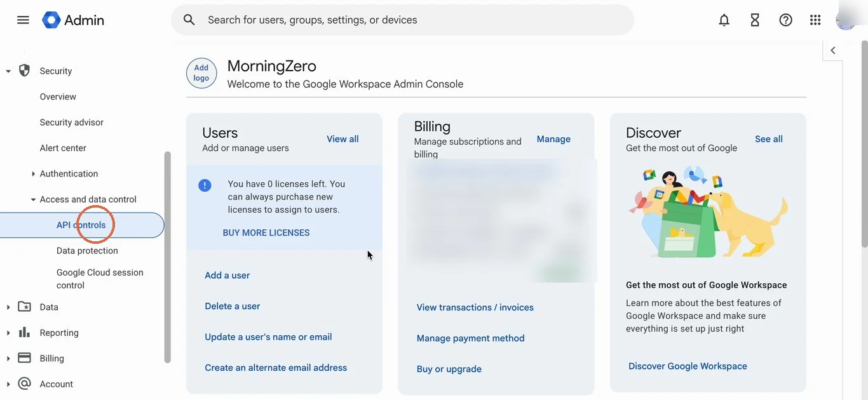Click the Discover illustration image
Viewport: 868px width, 400px height.
click(708, 211)
